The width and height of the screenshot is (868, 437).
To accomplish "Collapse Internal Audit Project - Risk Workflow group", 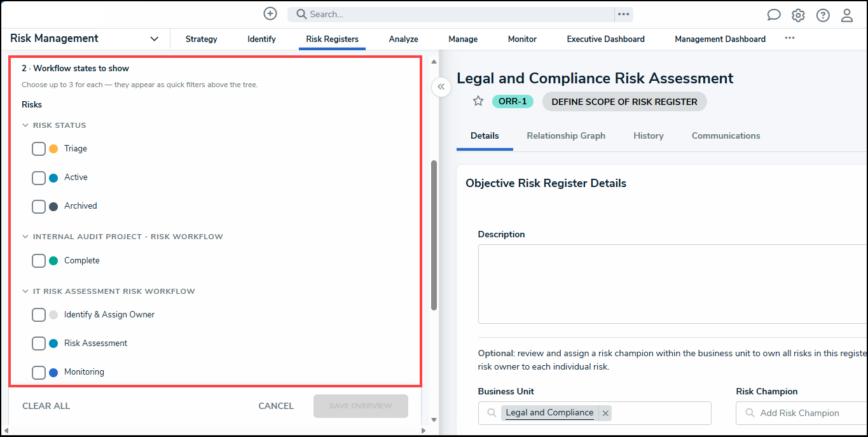I will (x=26, y=237).
